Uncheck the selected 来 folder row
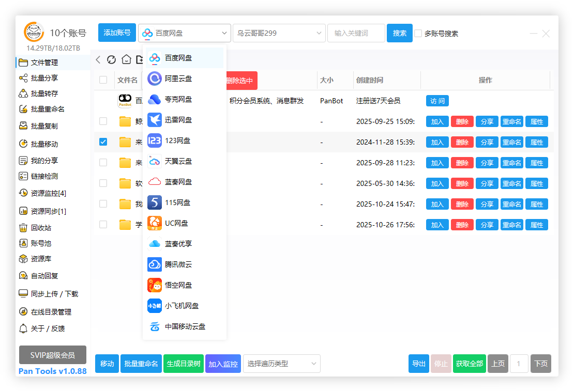574x392 pixels. tap(103, 142)
